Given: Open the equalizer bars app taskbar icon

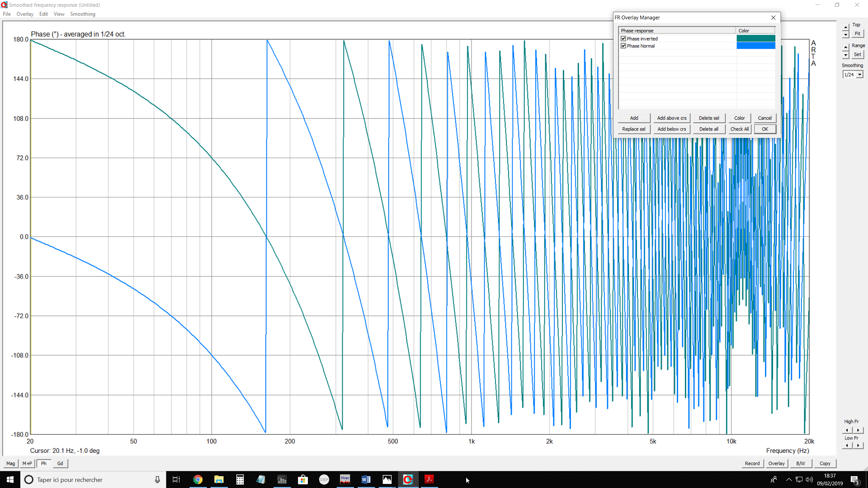Looking at the screenshot, I should [282, 479].
